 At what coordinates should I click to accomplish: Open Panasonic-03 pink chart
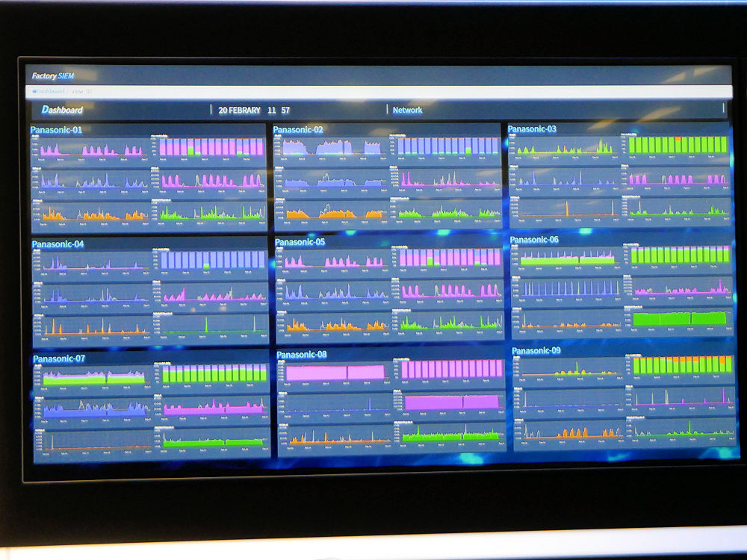[x=676, y=178]
